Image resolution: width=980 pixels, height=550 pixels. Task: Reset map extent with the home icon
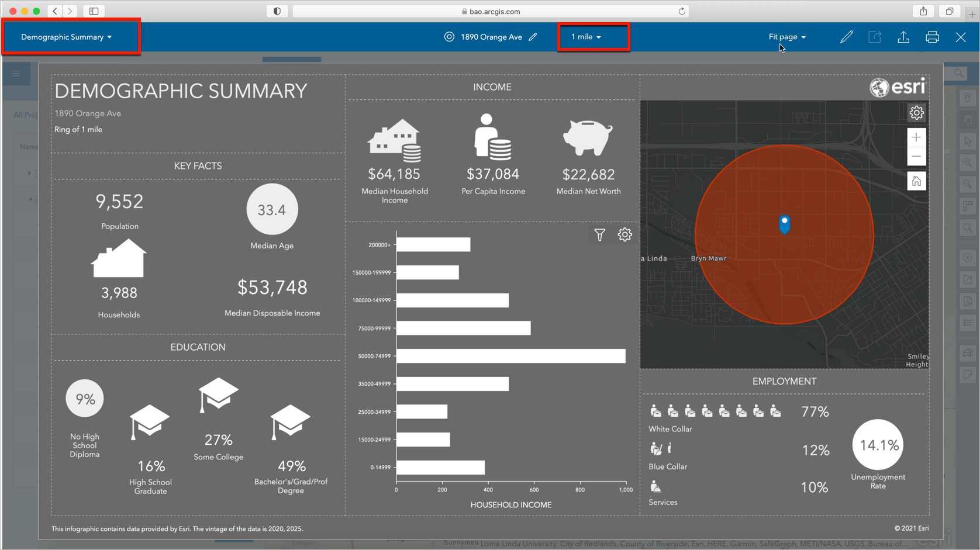click(x=916, y=181)
